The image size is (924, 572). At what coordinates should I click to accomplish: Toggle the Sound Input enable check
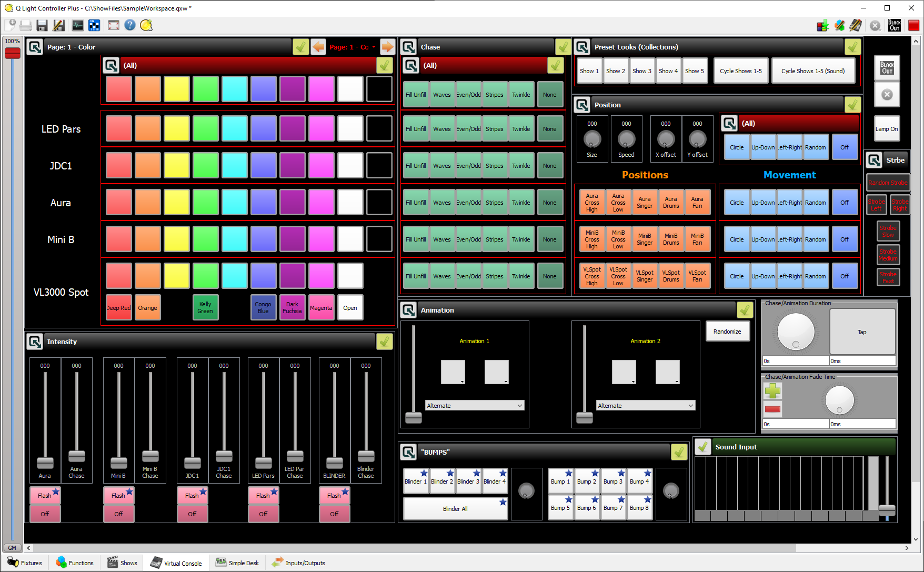tap(703, 447)
